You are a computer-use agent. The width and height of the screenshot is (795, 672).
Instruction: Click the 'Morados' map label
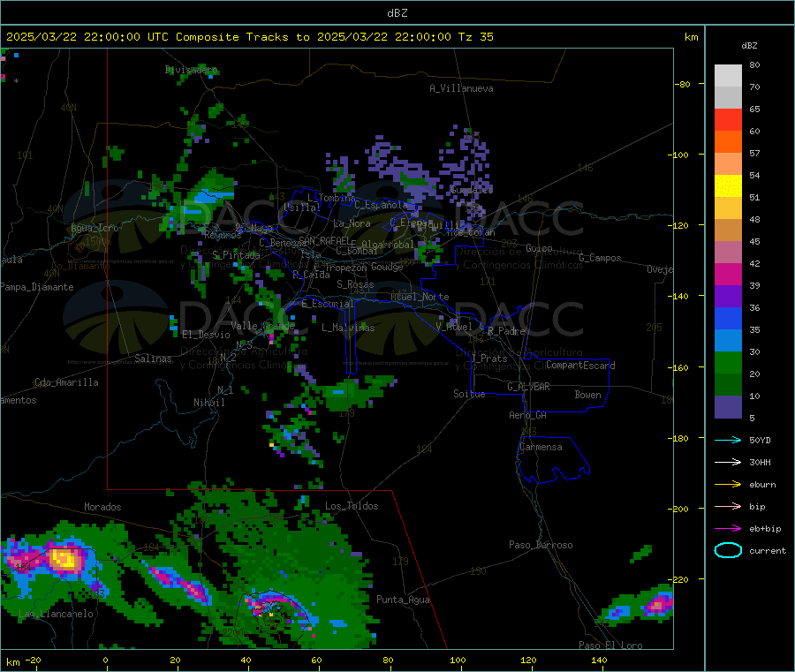coord(102,507)
